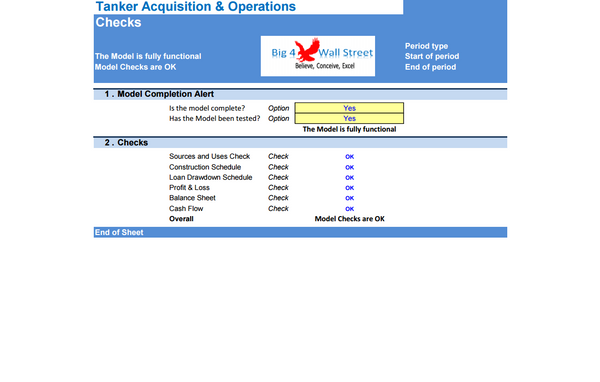Click the 'Cash Flow' label
600x382 pixels.
tap(186, 209)
